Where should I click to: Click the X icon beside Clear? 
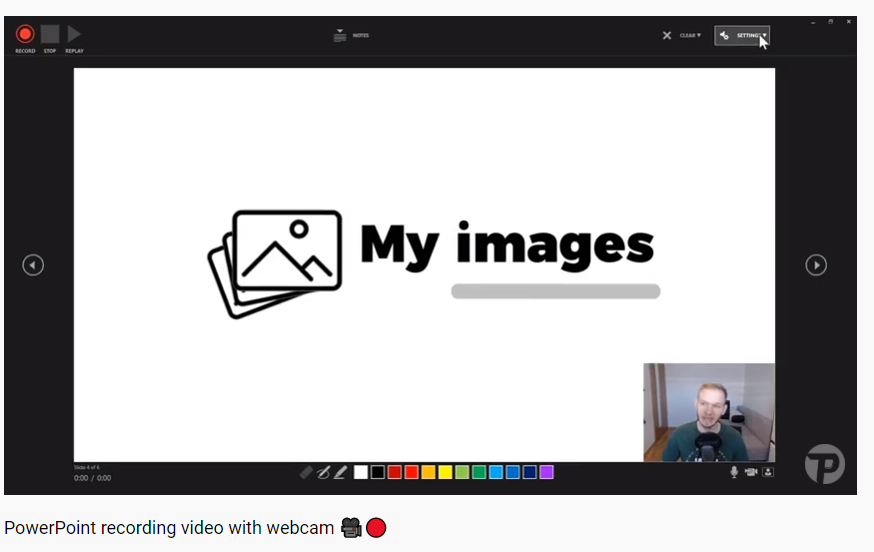[667, 36]
